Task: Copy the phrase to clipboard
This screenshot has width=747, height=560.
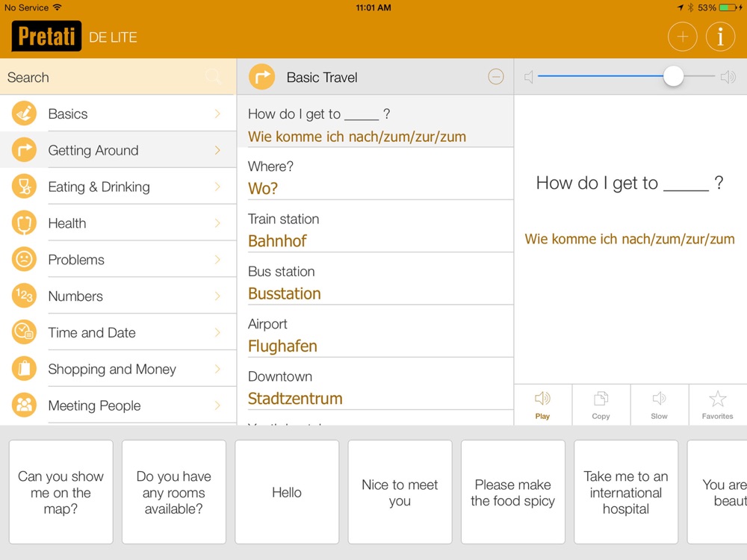Action: (x=601, y=405)
